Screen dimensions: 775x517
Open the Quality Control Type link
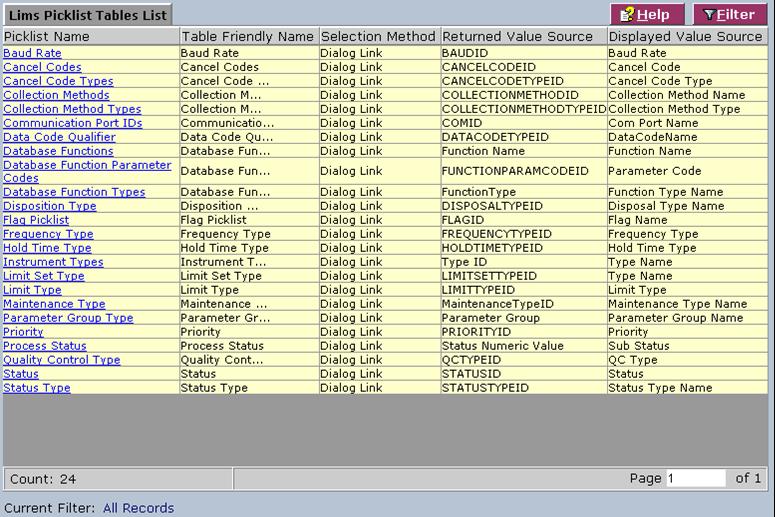(61, 360)
